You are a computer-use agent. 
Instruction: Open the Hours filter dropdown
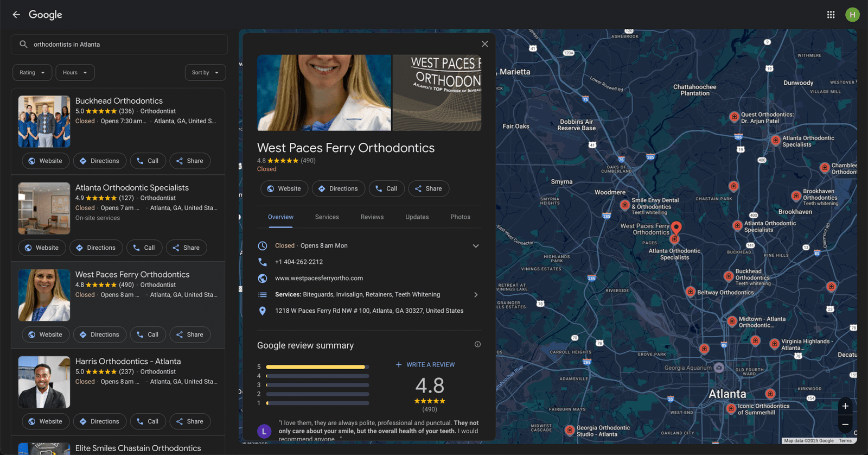[x=75, y=73]
